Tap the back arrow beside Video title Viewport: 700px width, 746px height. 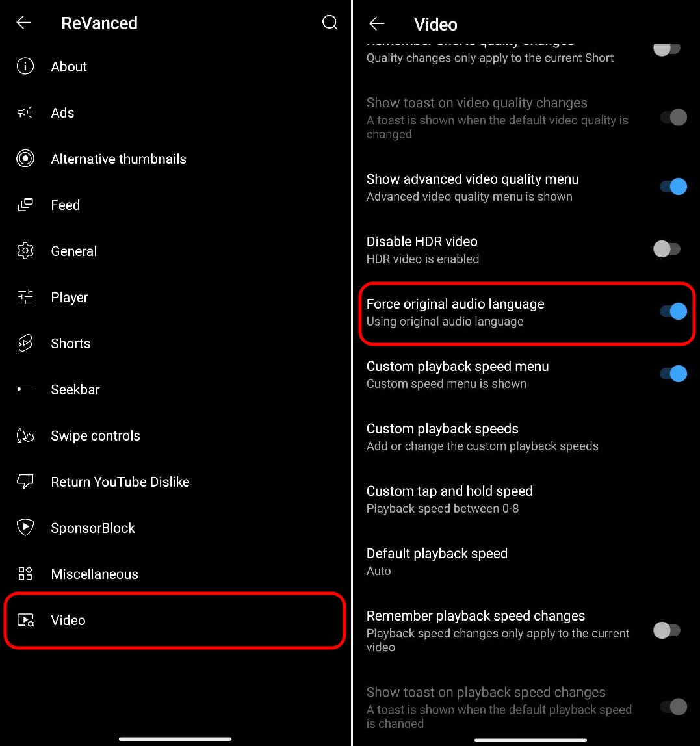pos(376,23)
